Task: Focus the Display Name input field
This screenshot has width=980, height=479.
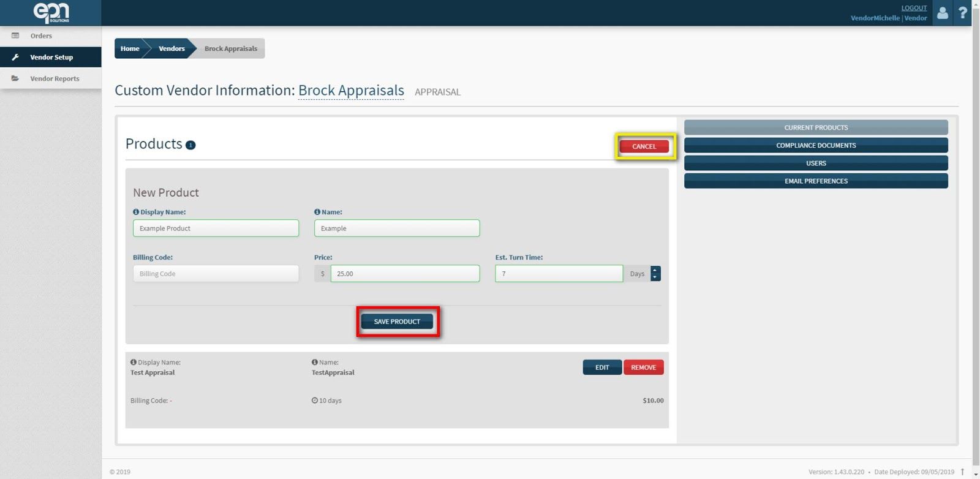Action: coord(216,228)
